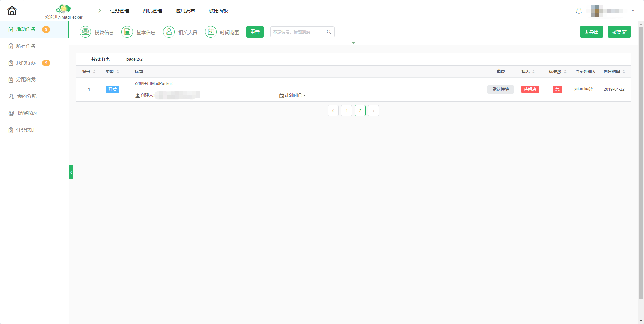The image size is (644, 324).
Task: Select 所有任务 in the sidebar
Action: (x=34, y=46)
